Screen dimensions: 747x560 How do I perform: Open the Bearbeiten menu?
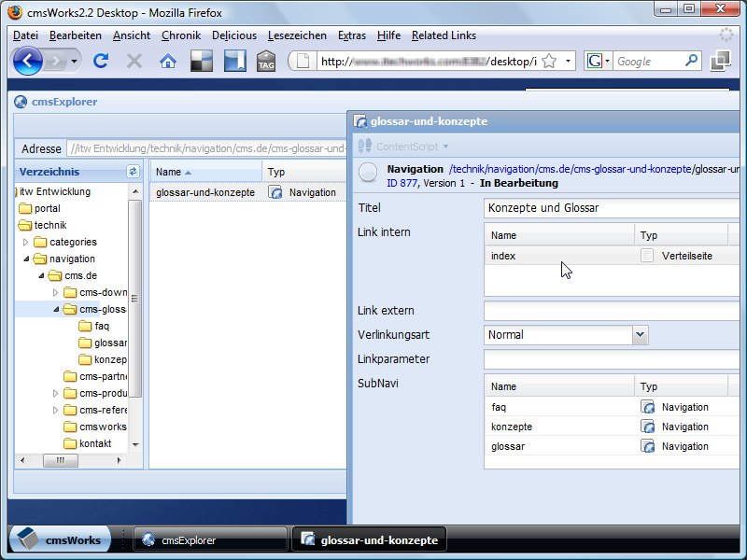pos(76,35)
